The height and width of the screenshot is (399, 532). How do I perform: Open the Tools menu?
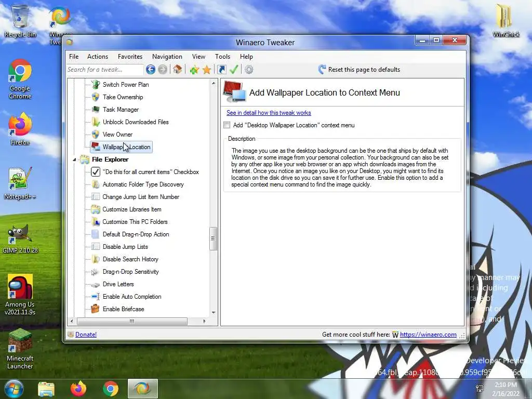222,57
